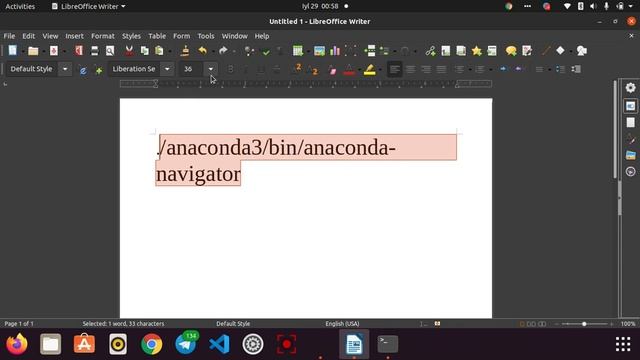Cut selection using the scissors icon
Screen dimensions: 640x360
pos(129,51)
